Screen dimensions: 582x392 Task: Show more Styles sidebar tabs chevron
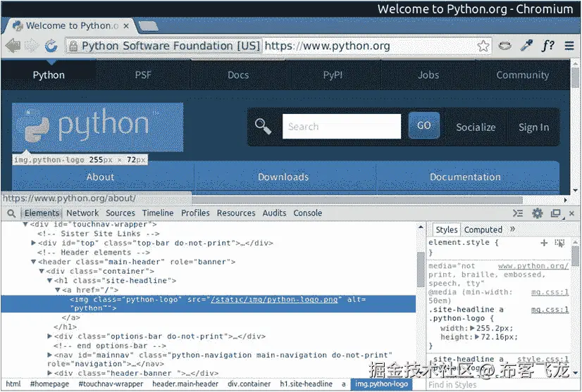point(512,229)
